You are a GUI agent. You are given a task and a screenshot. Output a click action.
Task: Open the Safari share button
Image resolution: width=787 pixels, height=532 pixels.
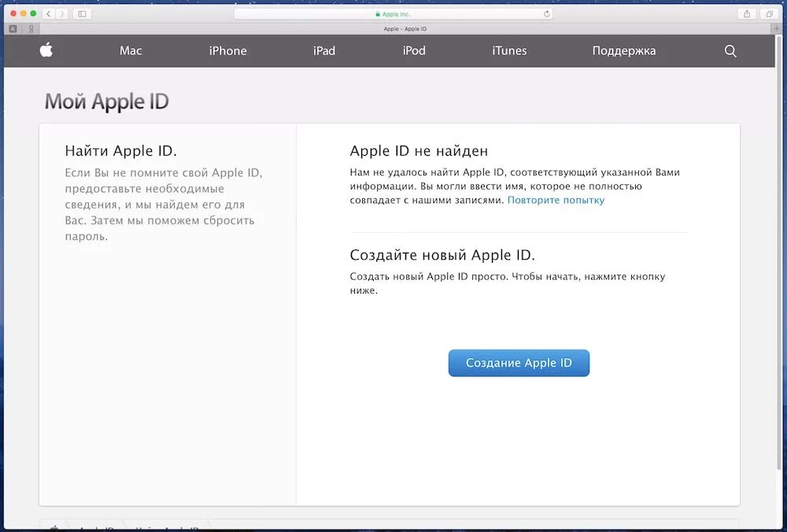click(747, 14)
